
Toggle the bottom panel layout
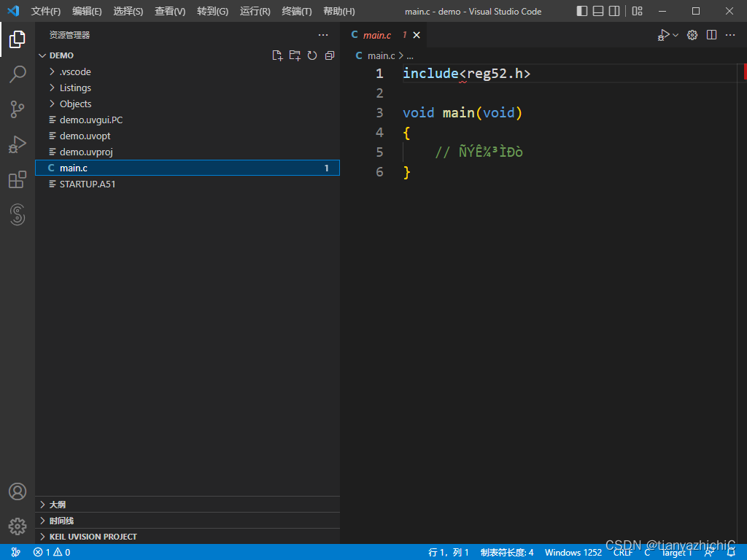pyautogui.click(x=598, y=11)
